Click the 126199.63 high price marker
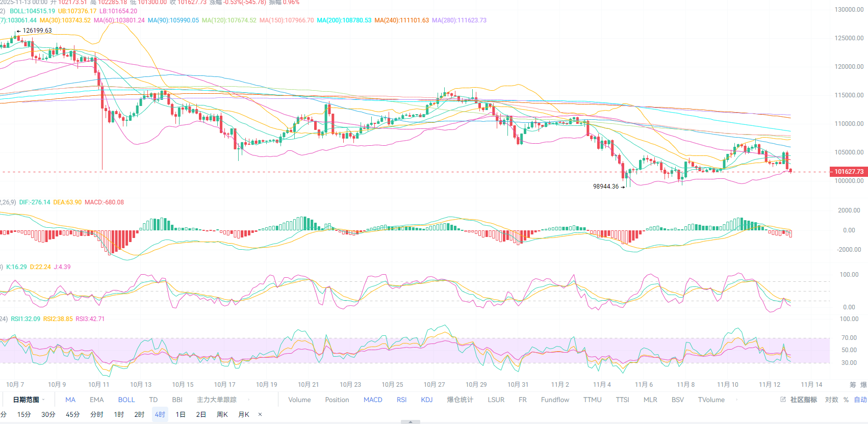This screenshot has height=424, width=868. (x=37, y=31)
